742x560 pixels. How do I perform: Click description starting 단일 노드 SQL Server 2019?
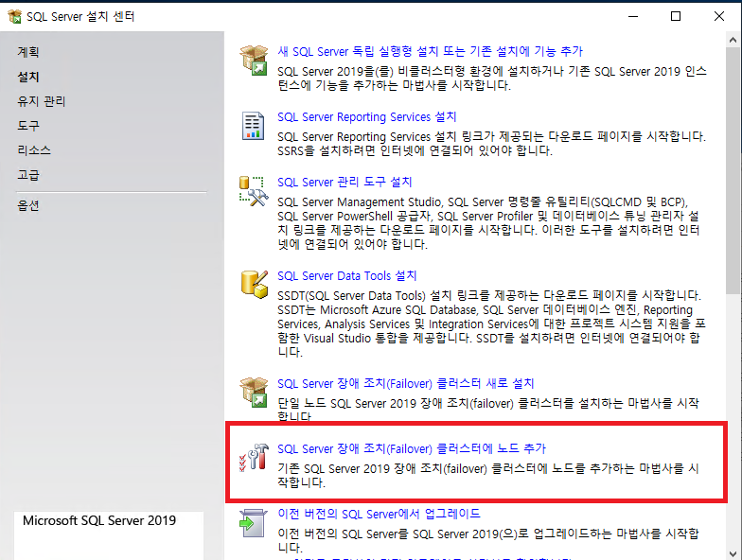488,410
